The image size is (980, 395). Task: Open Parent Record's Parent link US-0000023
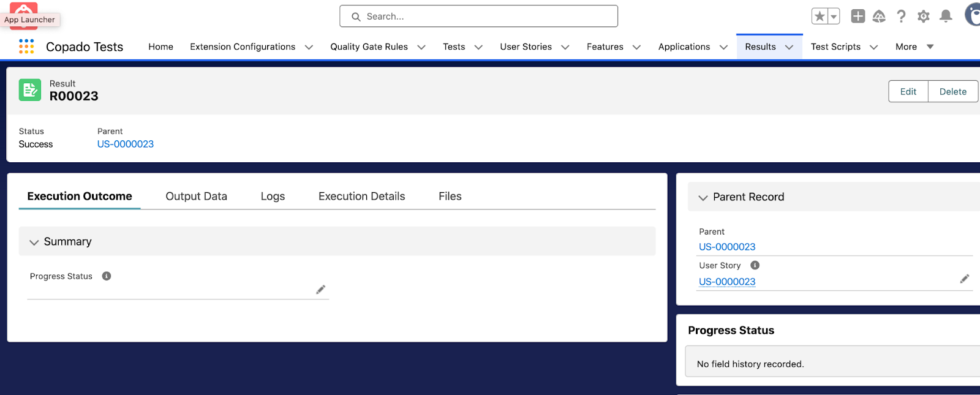tap(727, 247)
